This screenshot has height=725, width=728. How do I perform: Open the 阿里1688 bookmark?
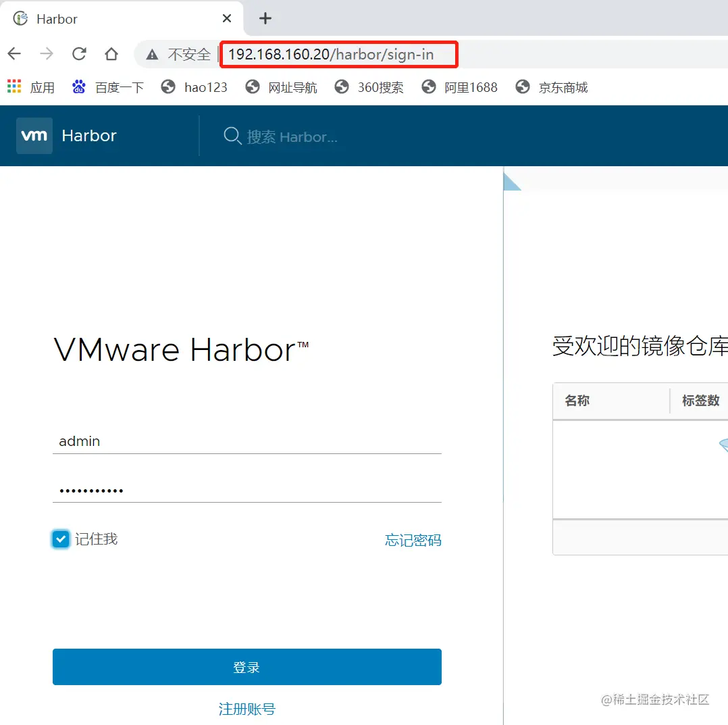click(460, 87)
